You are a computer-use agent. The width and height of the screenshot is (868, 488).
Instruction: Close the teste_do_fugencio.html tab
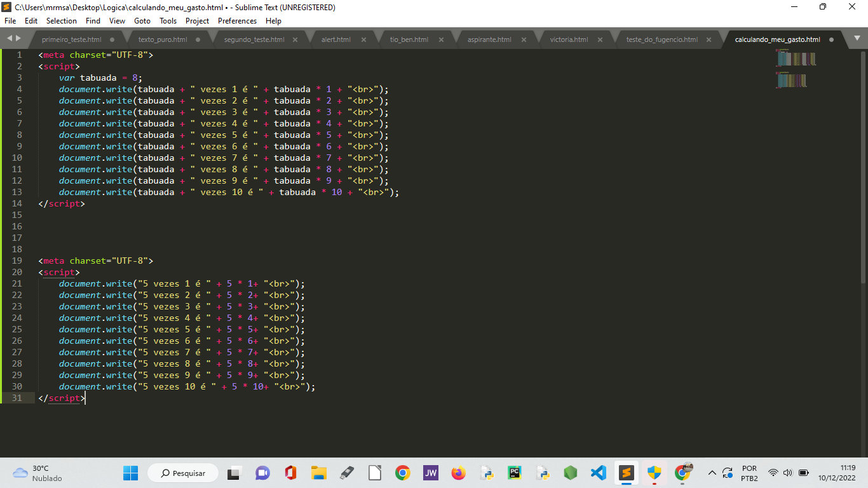[710, 39]
